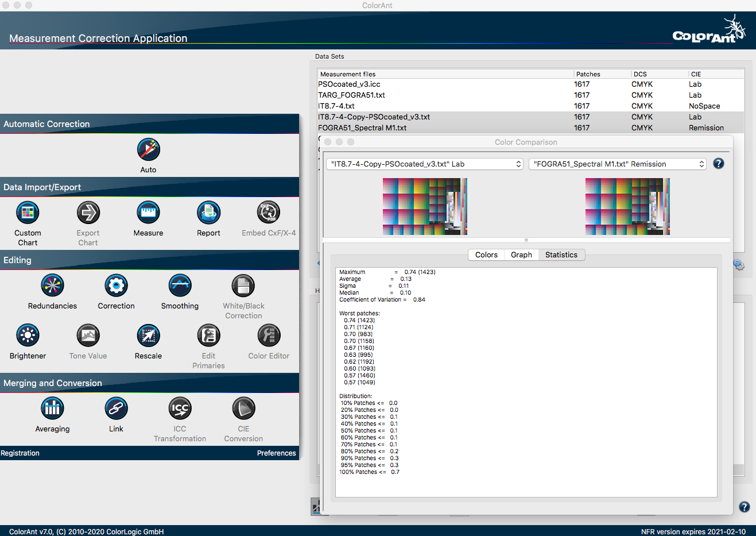Click the NoSpace cell for IT8.7-4.txt
This screenshot has width=756, height=536.
tap(704, 106)
